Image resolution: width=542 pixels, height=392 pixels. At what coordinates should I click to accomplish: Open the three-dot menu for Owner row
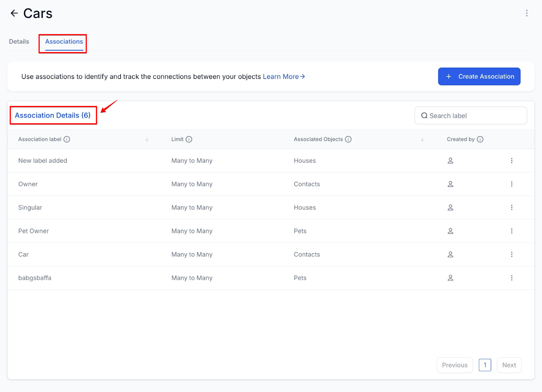(512, 184)
